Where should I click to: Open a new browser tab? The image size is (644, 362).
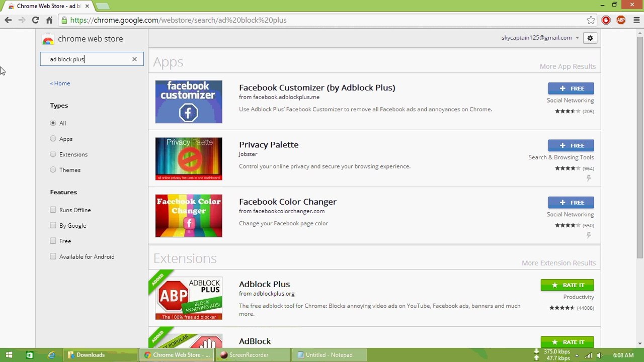[x=103, y=6]
